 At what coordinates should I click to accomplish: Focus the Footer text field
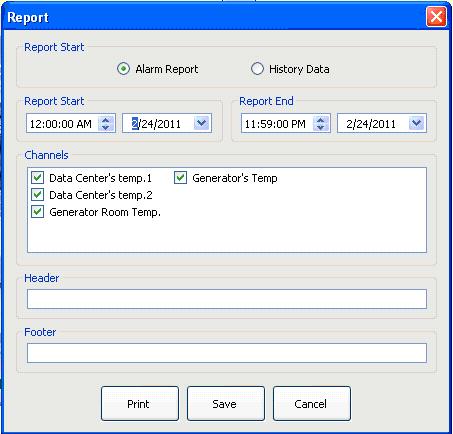click(x=227, y=353)
